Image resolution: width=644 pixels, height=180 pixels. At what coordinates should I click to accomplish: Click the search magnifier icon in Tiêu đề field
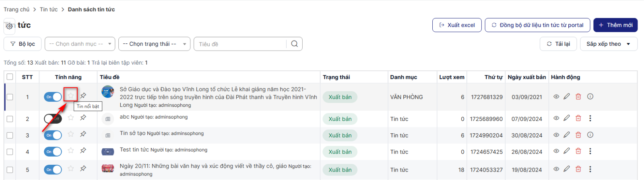pos(294,44)
